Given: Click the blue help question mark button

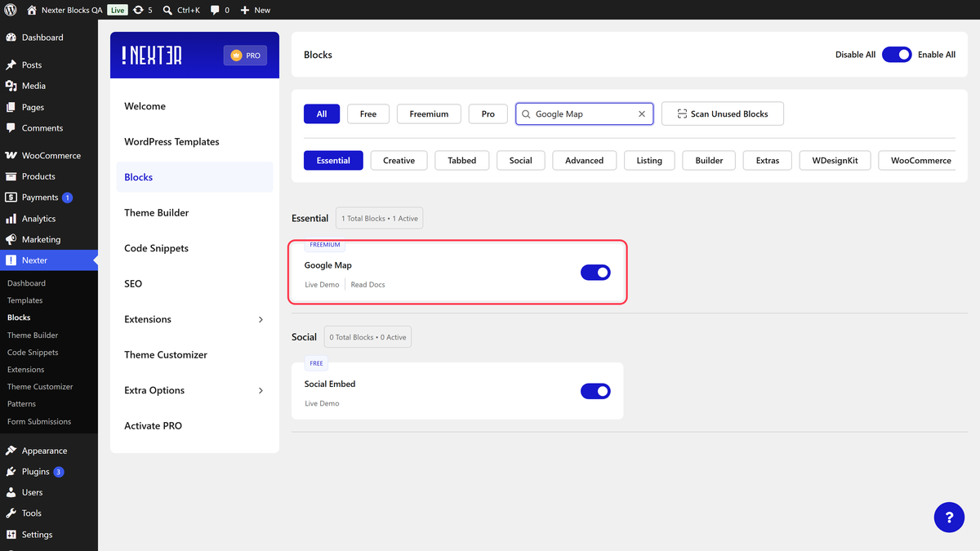Looking at the screenshot, I should pos(949,518).
